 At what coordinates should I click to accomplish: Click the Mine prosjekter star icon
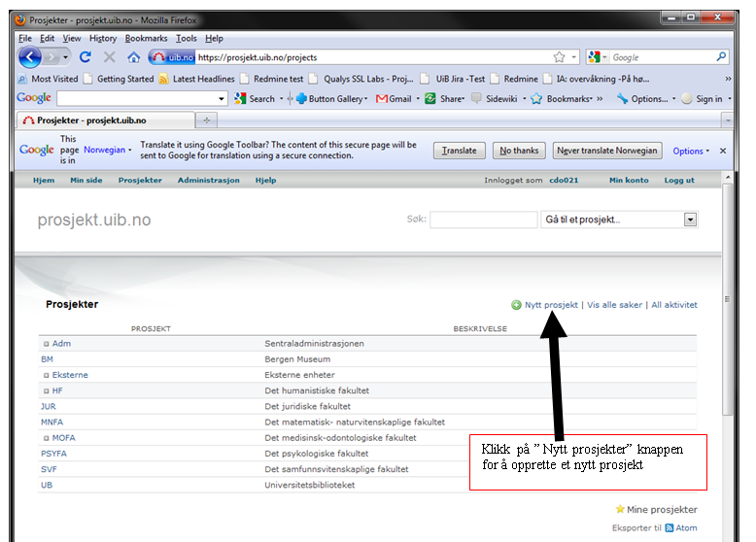620,509
